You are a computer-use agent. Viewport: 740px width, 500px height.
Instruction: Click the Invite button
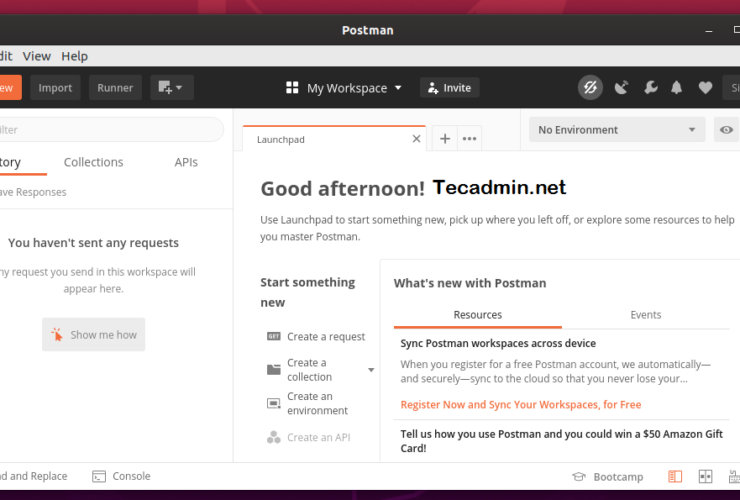(x=449, y=88)
